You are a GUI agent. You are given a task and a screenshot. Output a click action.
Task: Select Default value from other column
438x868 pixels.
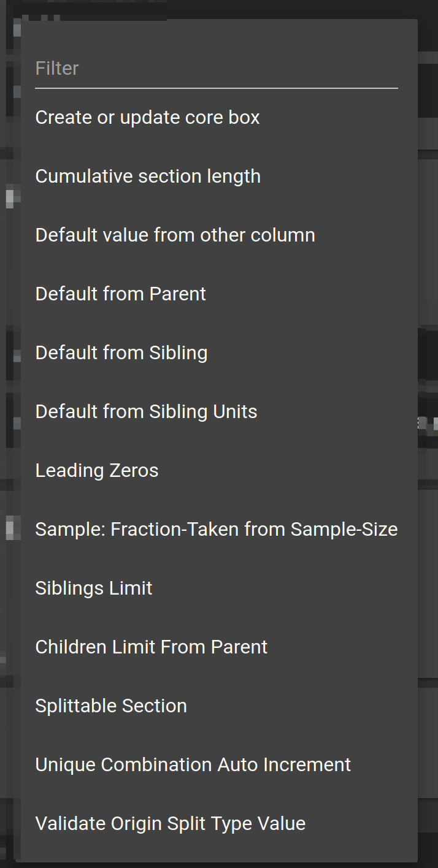[x=175, y=235]
